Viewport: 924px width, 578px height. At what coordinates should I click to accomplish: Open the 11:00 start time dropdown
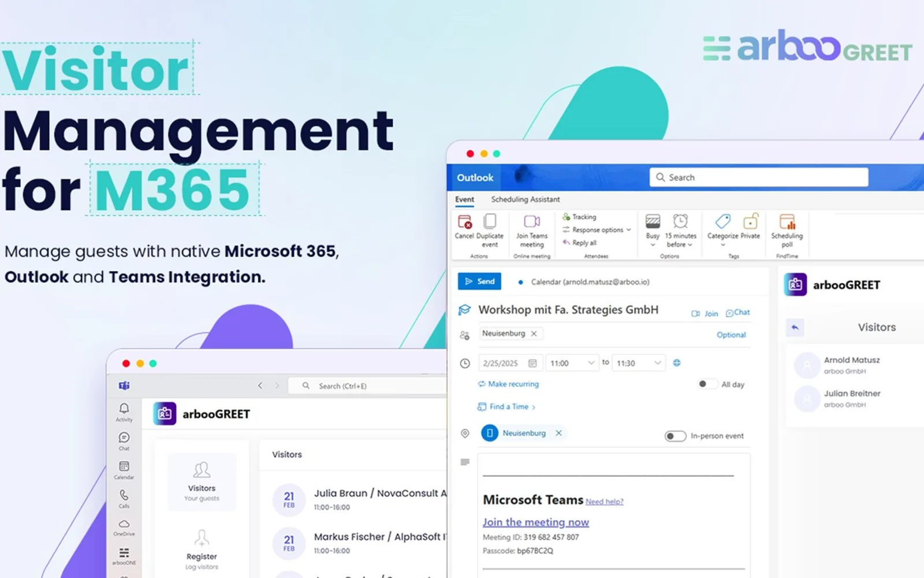572,363
